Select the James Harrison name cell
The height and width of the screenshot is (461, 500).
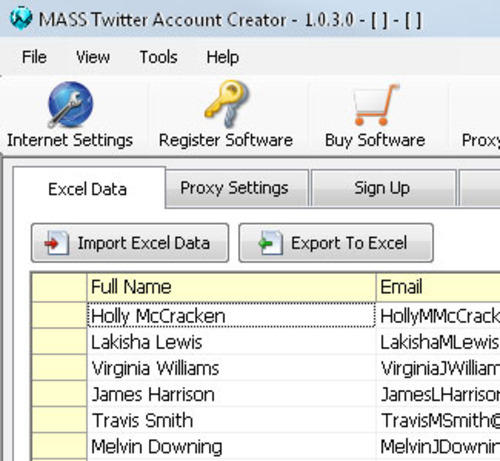(x=231, y=394)
